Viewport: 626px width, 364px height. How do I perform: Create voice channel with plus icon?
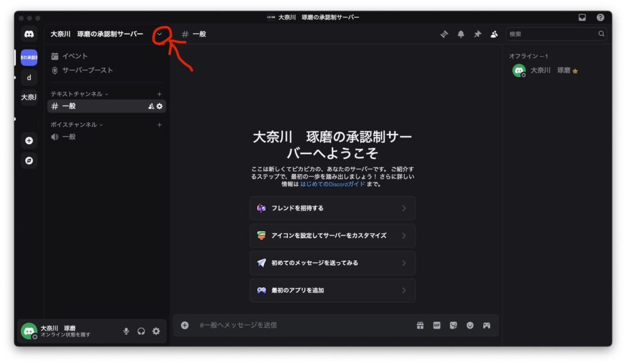(160, 125)
